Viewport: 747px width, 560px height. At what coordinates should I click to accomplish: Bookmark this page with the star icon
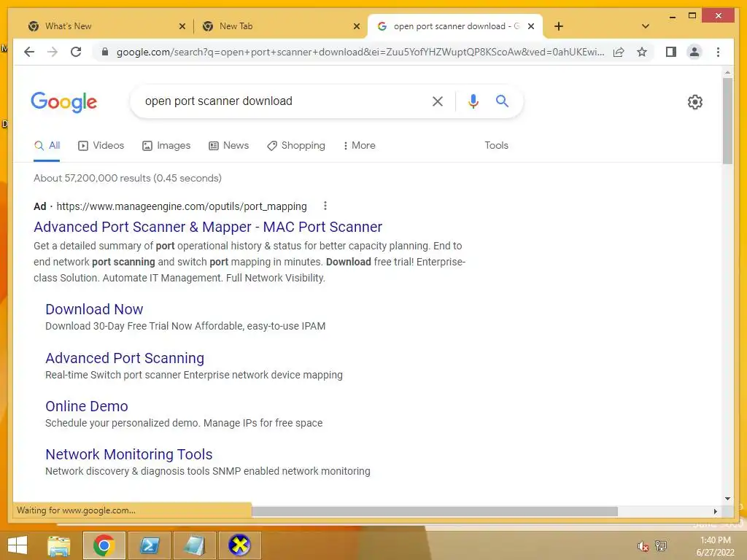coord(642,52)
